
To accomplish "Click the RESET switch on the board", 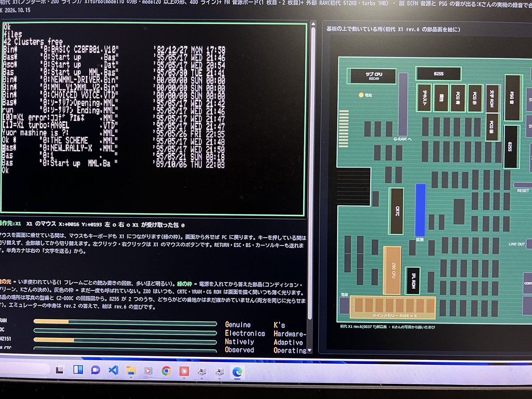I will (523, 185).
